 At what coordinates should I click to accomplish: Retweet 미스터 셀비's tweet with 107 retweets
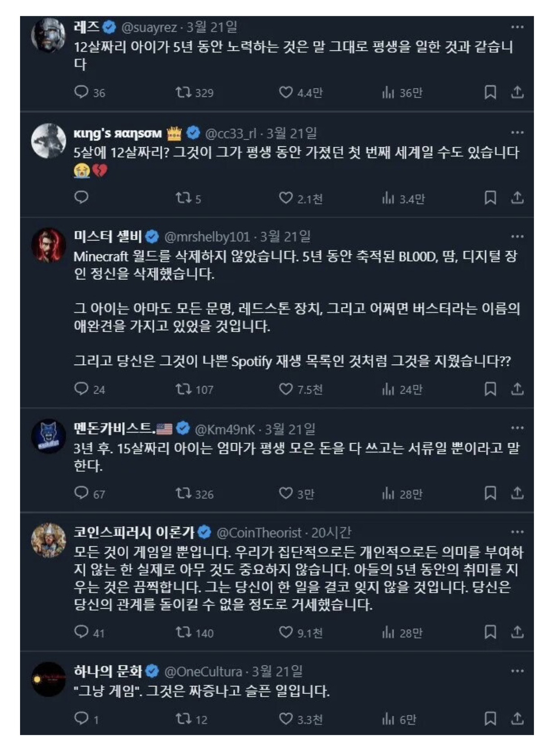tap(183, 389)
